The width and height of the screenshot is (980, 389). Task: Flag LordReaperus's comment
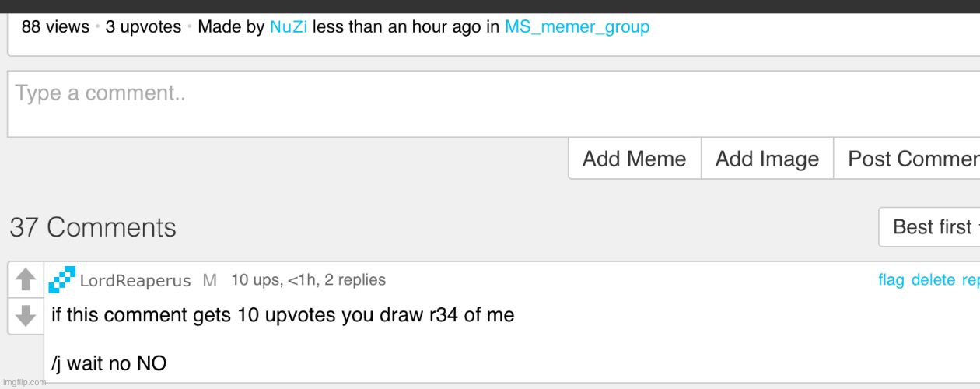(x=891, y=280)
